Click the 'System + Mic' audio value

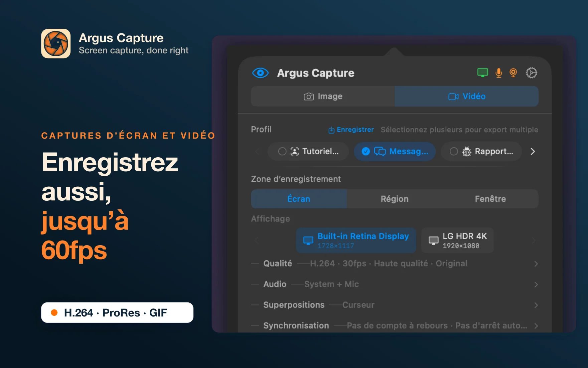pyautogui.click(x=331, y=284)
